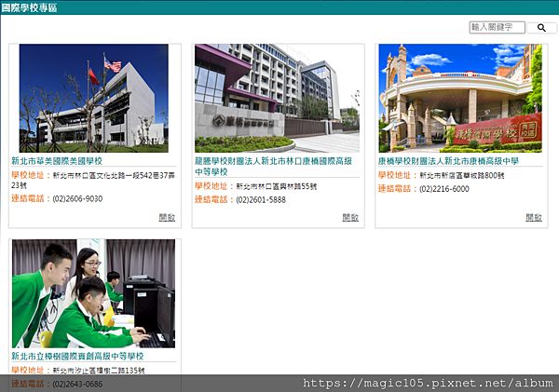Select the 林口康橋 building photo with purple canopy

[x=277, y=99]
